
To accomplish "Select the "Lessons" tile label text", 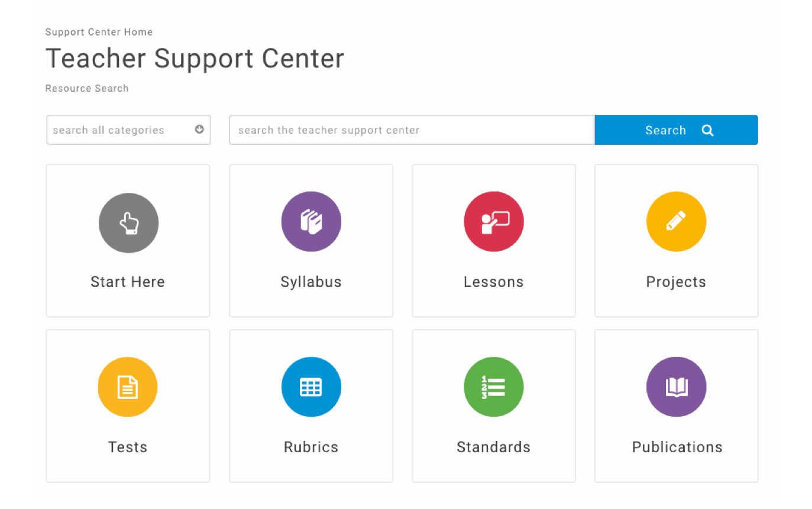I will 494,282.
